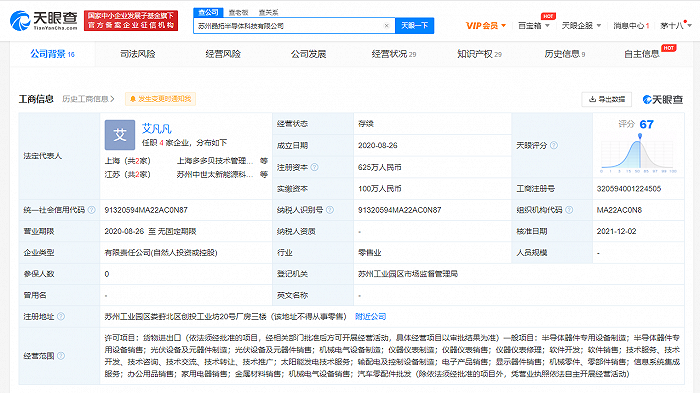Open 消息中心 notifications
This screenshot has height=393, width=700.
(x=631, y=26)
